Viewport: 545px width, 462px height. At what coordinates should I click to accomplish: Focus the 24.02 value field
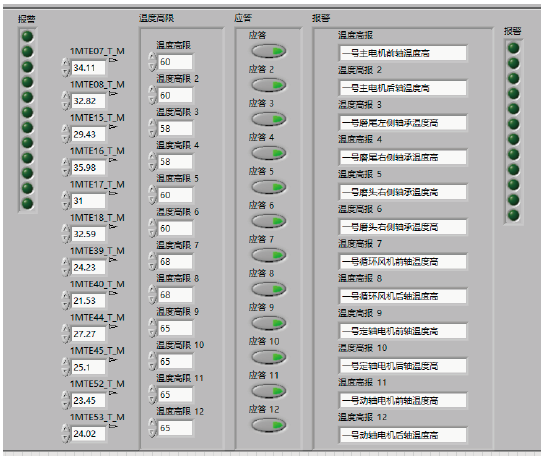88,433
